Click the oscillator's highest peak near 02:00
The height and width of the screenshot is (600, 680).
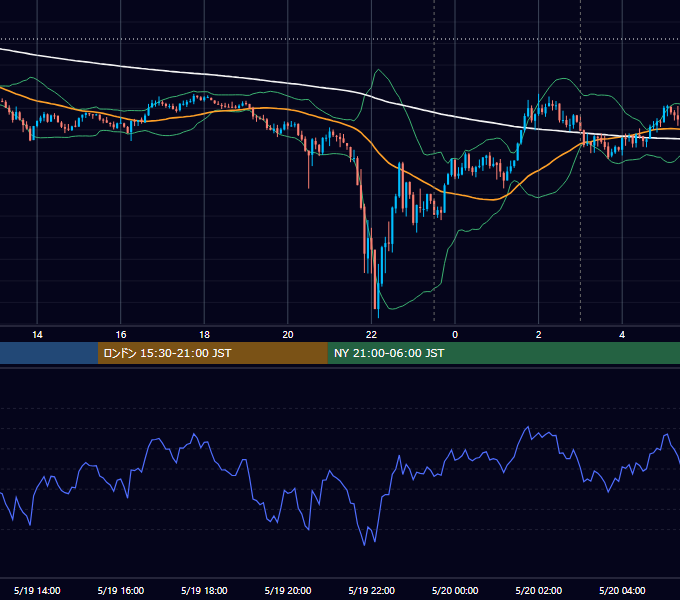pos(528,427)
